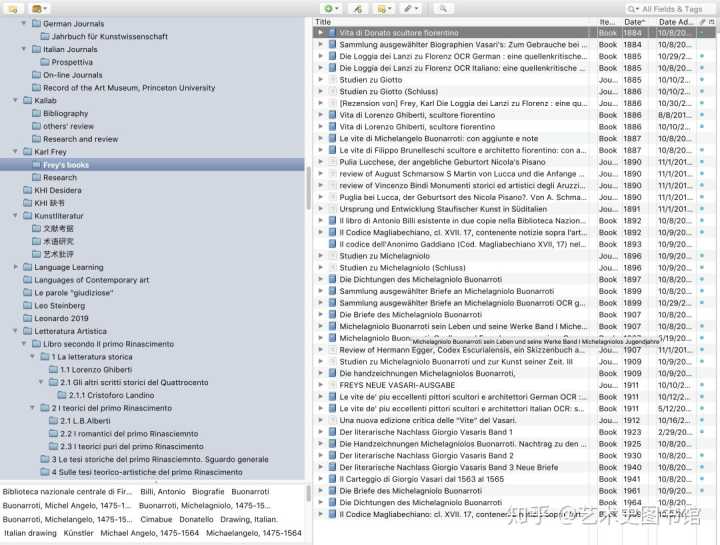Collapse the German Journals collection

(x=24, y=23)
